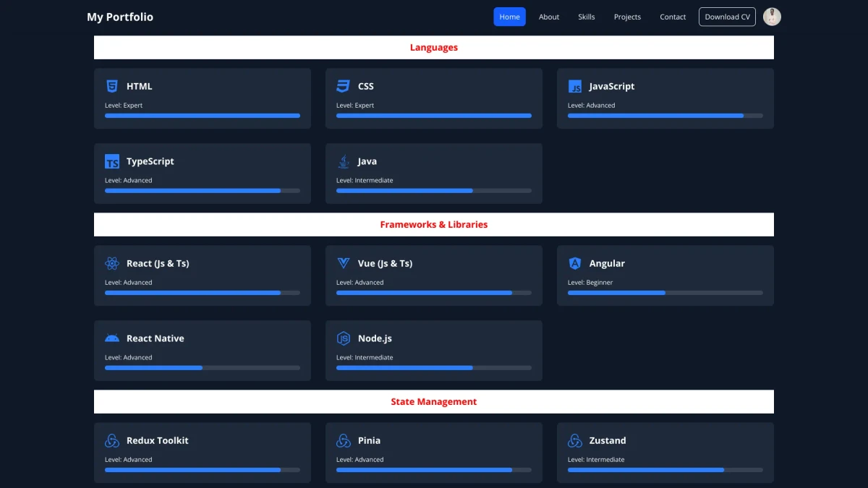
Task: Click "Level: Expert" under HTML
Action: pyautogui.click(x=124, y=106)
